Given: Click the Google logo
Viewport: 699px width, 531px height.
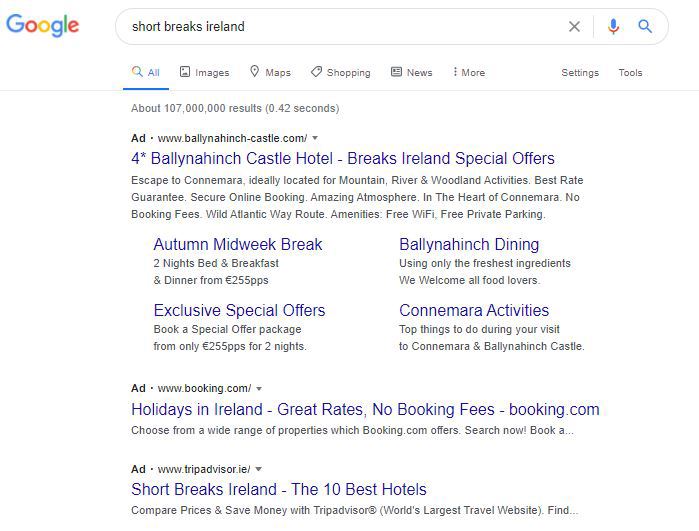Looking at the screenshot, I should click(42, 26).
